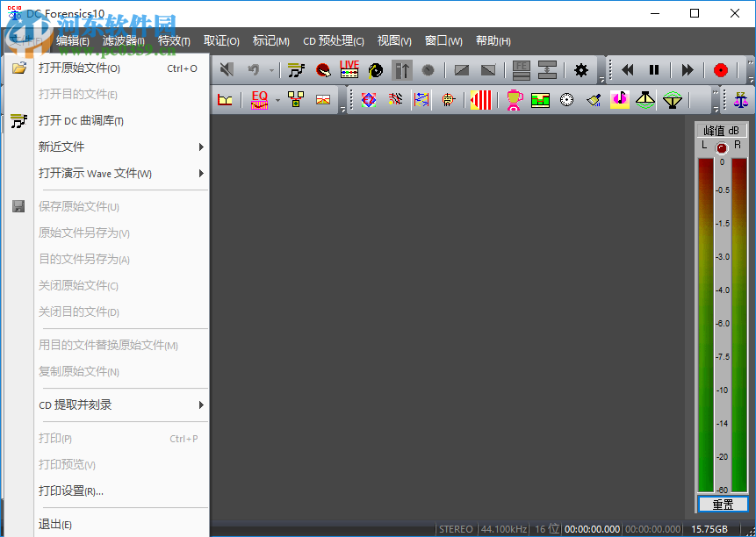Click the red diagonal stripes toolbar icon
756x537 pixels.
[x=395, y=100]
